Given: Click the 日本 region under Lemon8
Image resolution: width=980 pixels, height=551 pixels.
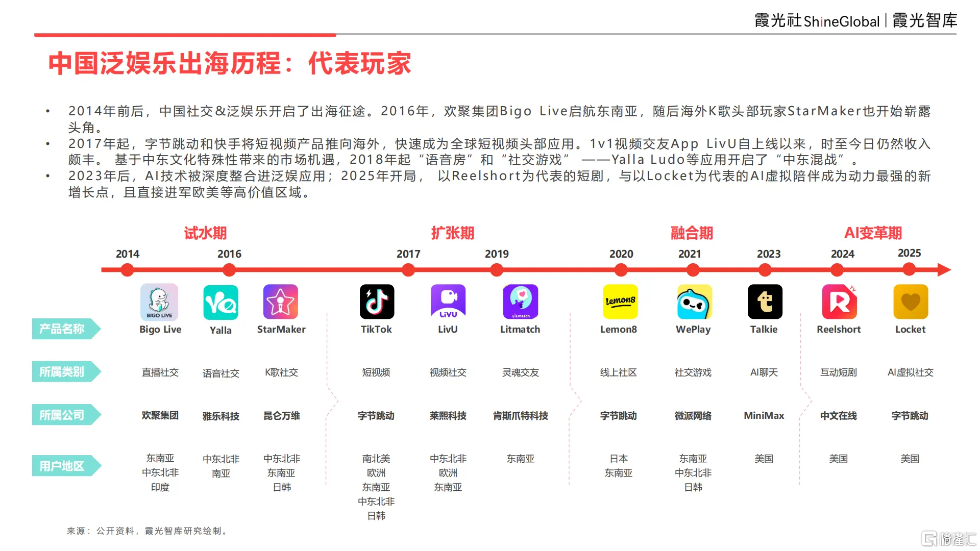Looking at the screenshot, I should coord(619,459).
